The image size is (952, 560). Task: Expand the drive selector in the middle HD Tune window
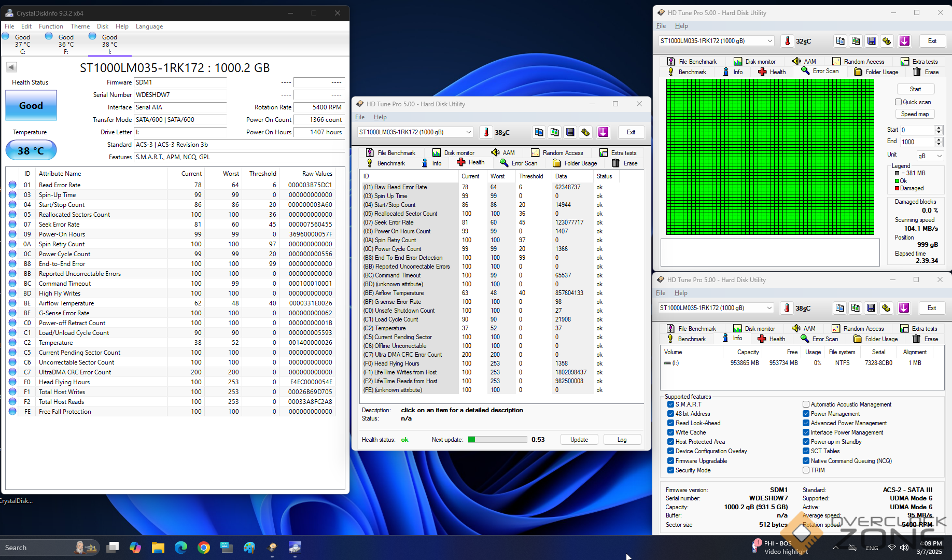(468, 132)
